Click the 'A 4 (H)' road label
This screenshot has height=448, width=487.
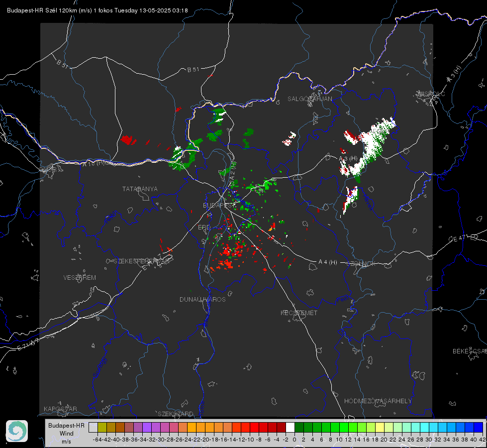[x=328, y=262]
